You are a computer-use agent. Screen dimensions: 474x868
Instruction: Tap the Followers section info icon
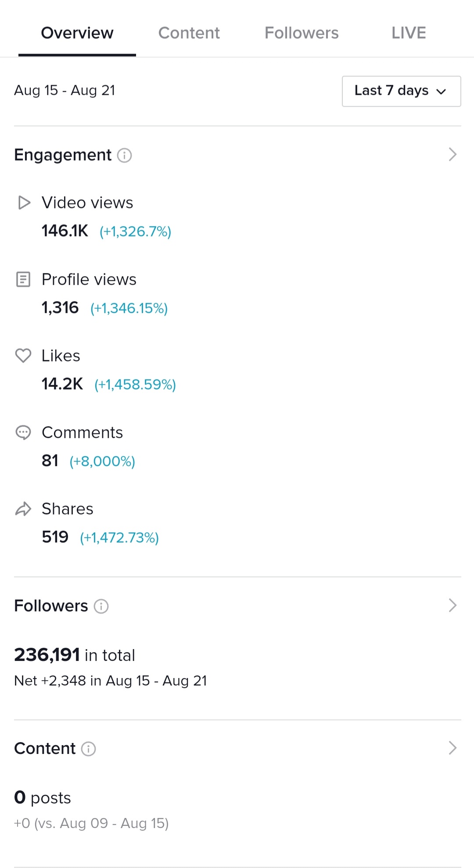101,606
